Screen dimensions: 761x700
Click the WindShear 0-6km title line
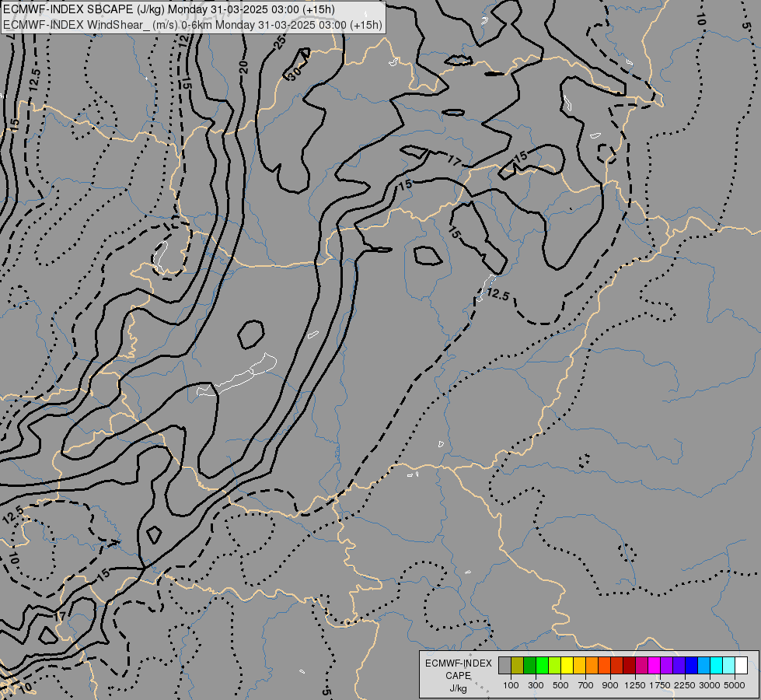[x=193, y=25]
